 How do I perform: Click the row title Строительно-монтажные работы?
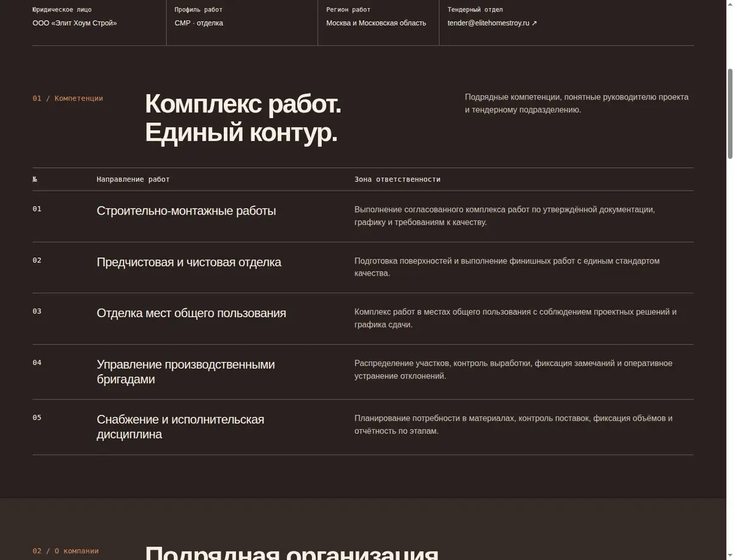click(x=187, y=211)
